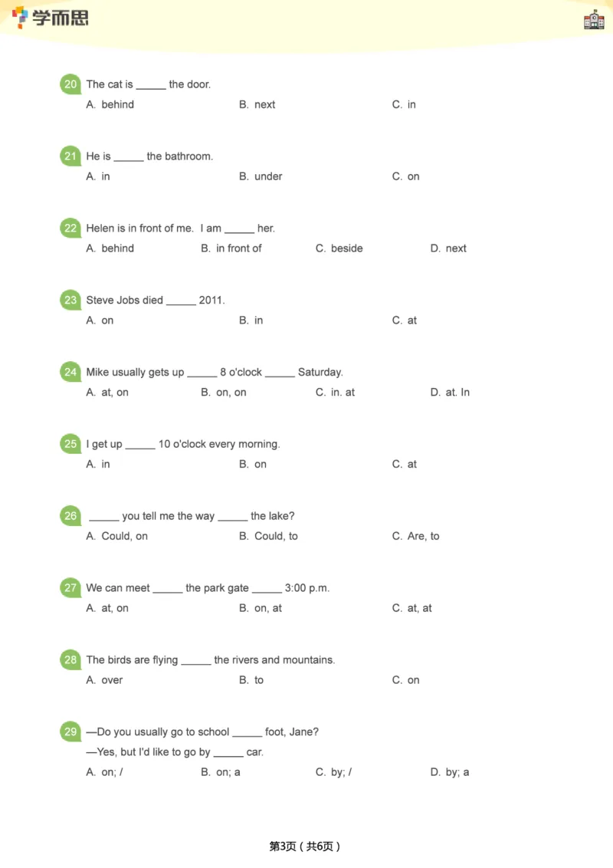
Task: Click question number 20 badge
Action: pyautogui.click(x=70, y=84)
